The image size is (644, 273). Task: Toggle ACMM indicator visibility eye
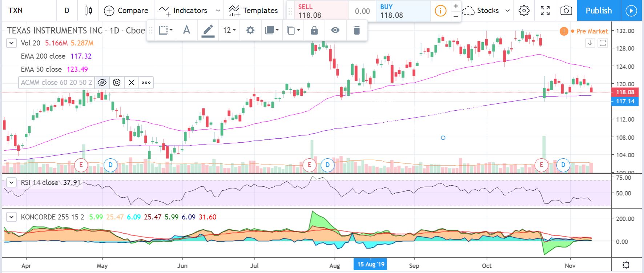click(x=102, y=83)
